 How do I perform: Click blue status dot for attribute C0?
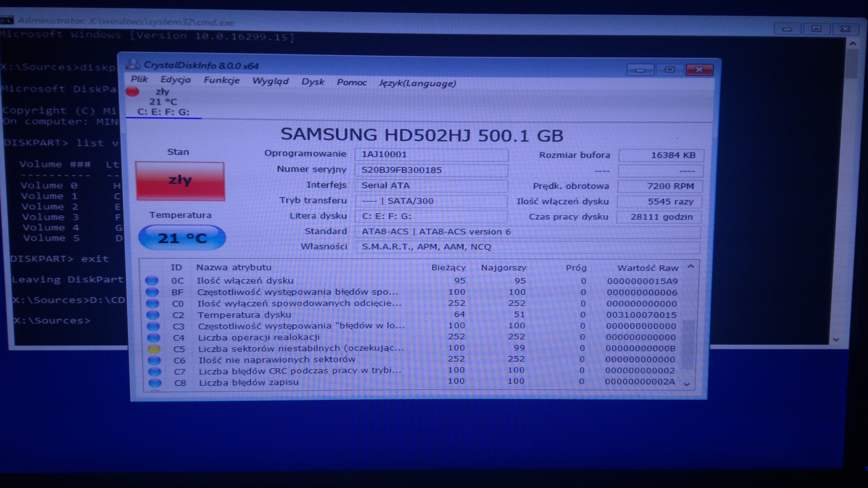[152, 303]
